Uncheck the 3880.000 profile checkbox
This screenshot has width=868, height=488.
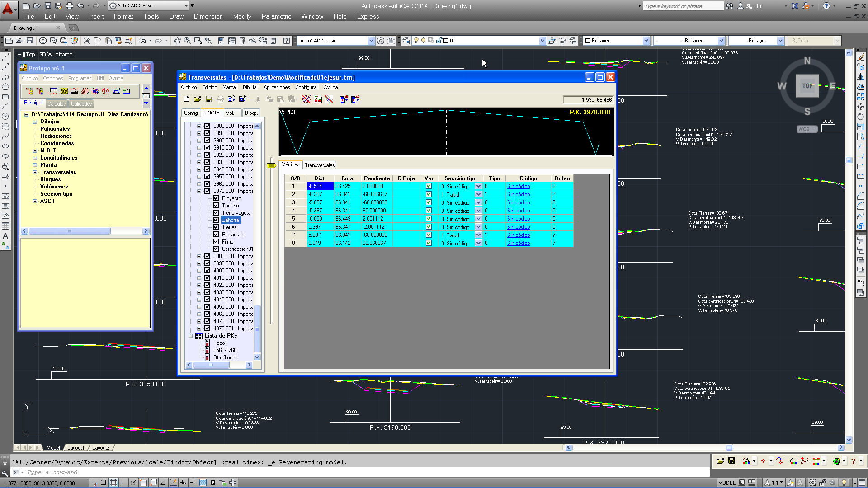click(x=208, y=126)
